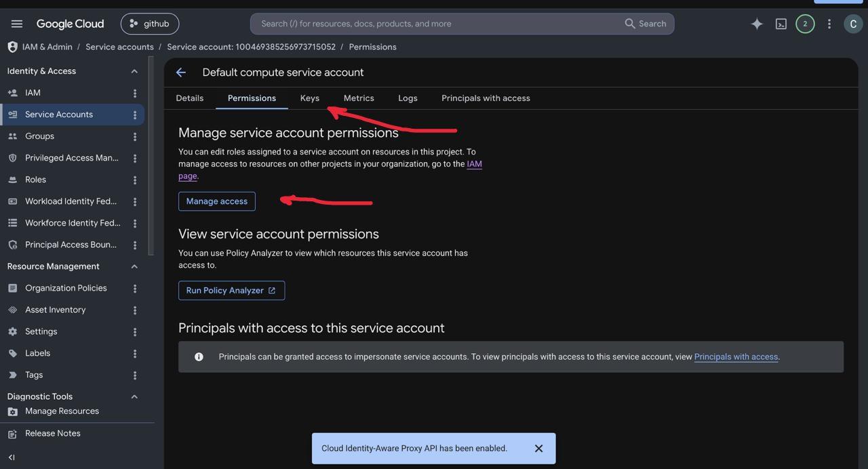Follow the Principals with access link in info banner

coord(736,356)
